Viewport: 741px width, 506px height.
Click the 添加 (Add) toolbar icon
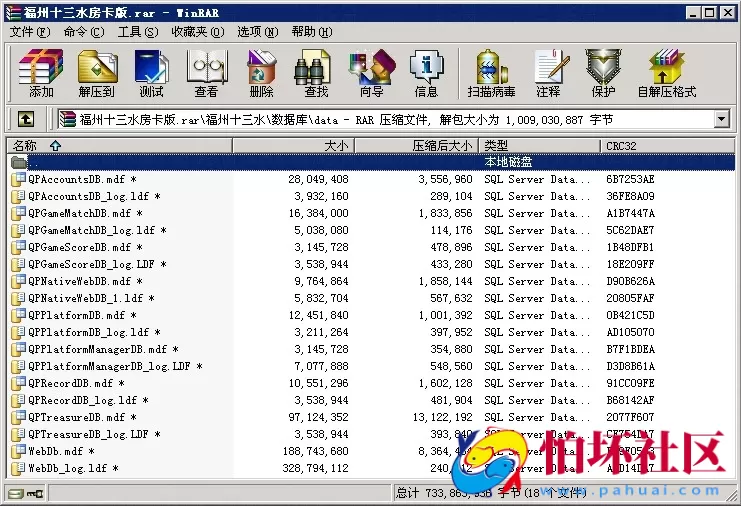(41, 73)
